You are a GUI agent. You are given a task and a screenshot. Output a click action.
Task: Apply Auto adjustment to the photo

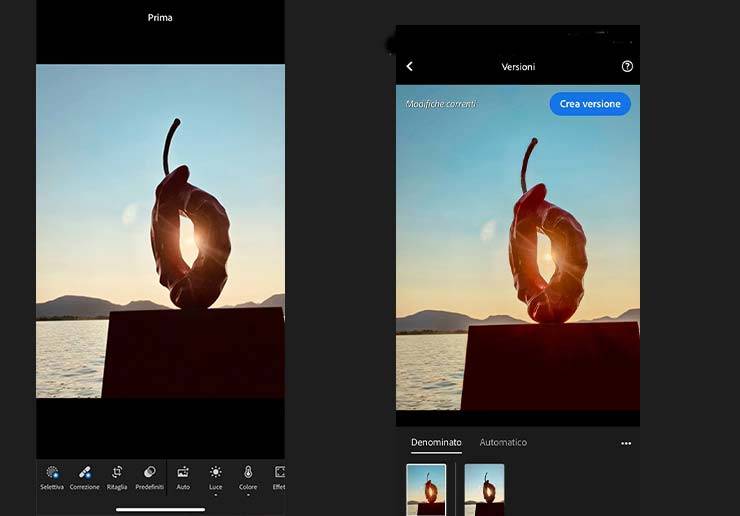(x=183, y=476)
